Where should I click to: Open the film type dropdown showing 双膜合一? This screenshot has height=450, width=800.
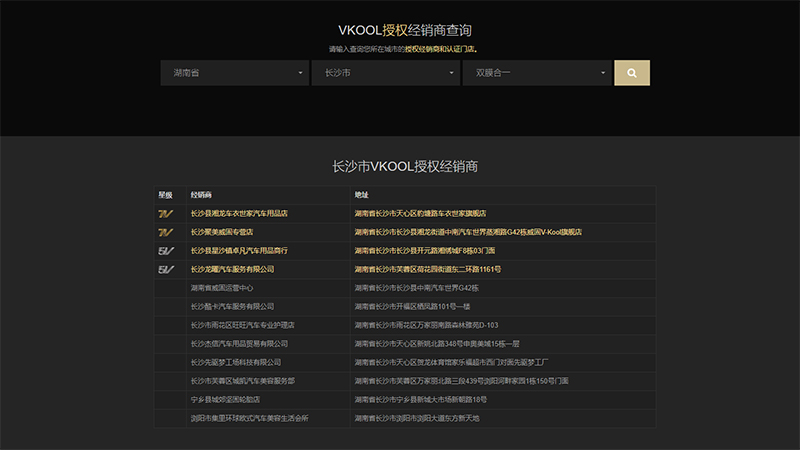click(x=537, y=73)
